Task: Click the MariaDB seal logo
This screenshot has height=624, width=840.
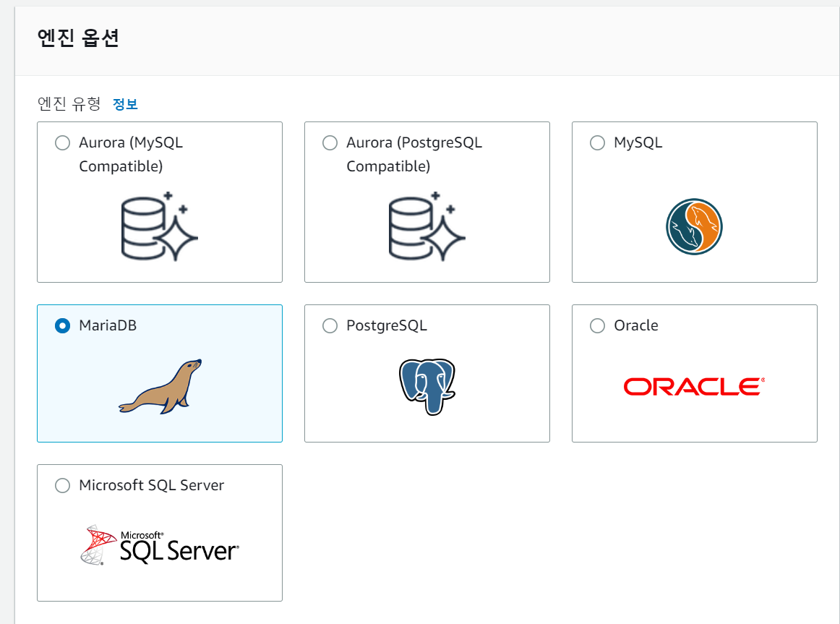Action: 160,386
